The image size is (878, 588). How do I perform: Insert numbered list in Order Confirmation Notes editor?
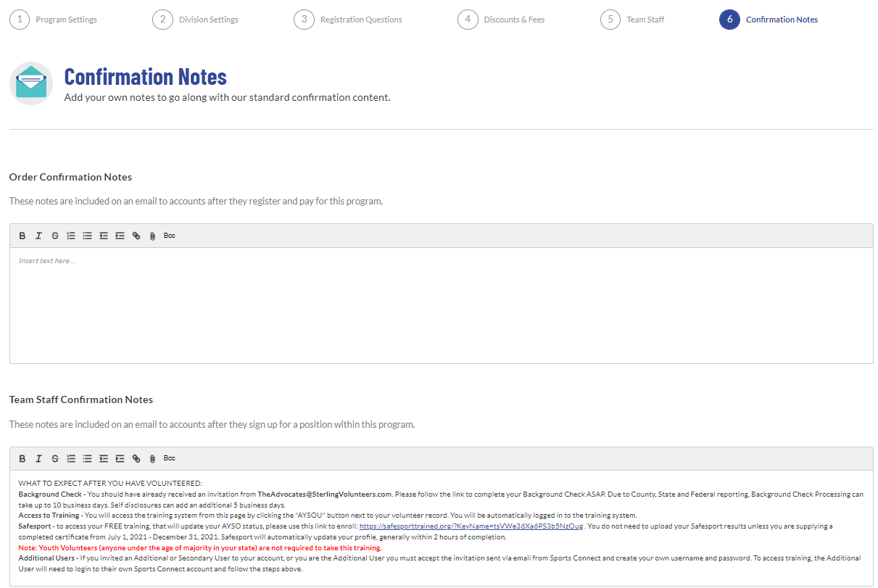pyautogui.click(x=71, y=236)
